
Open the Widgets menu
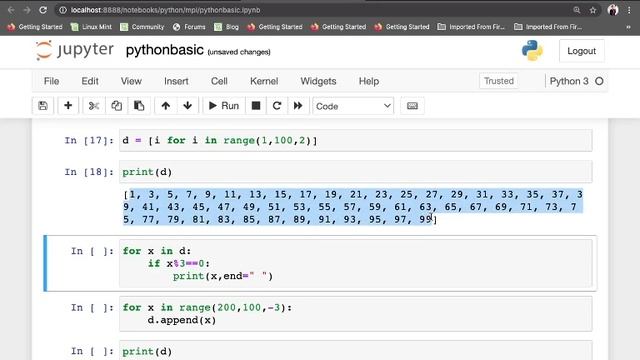(318, 81)
